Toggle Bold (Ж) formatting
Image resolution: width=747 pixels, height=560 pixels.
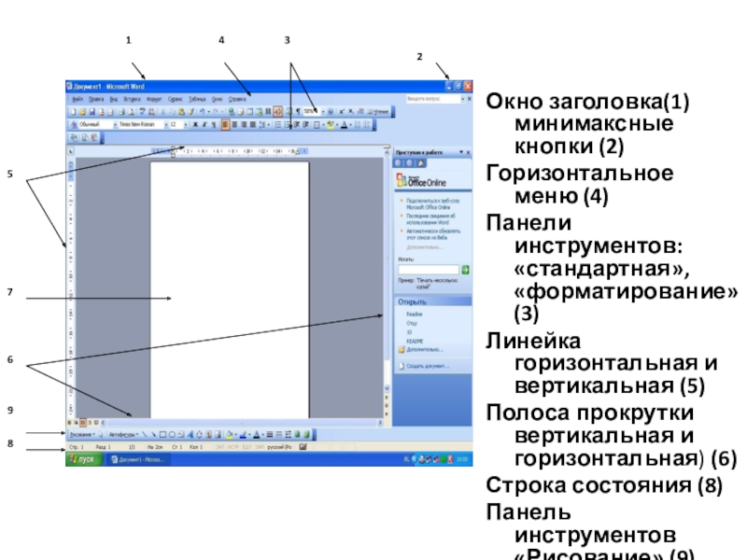coord(195,124)
